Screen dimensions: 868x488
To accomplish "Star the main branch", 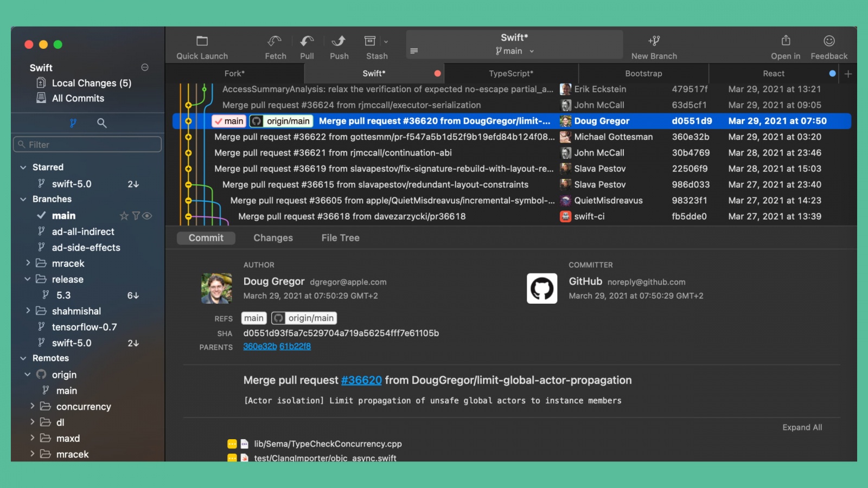I will click(124, 215).
